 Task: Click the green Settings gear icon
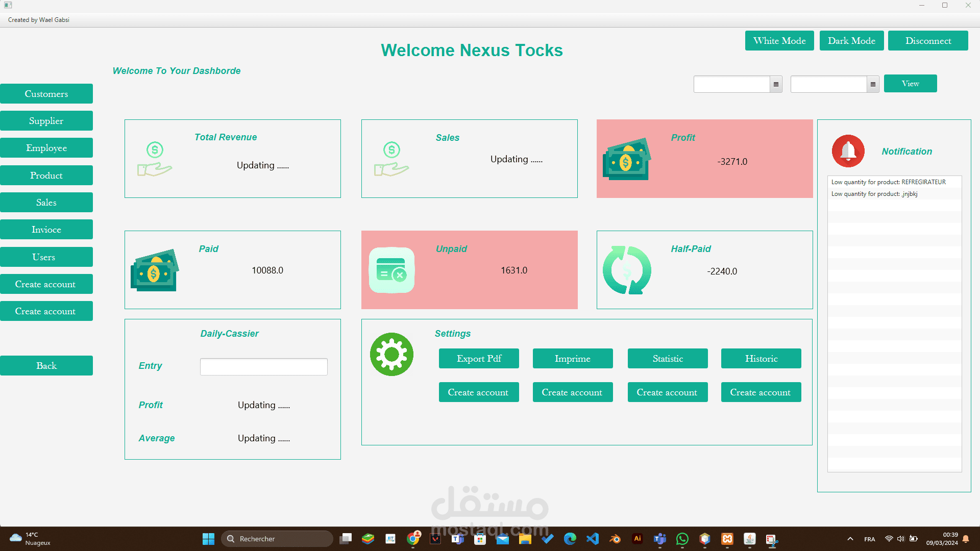pos(391,355)
